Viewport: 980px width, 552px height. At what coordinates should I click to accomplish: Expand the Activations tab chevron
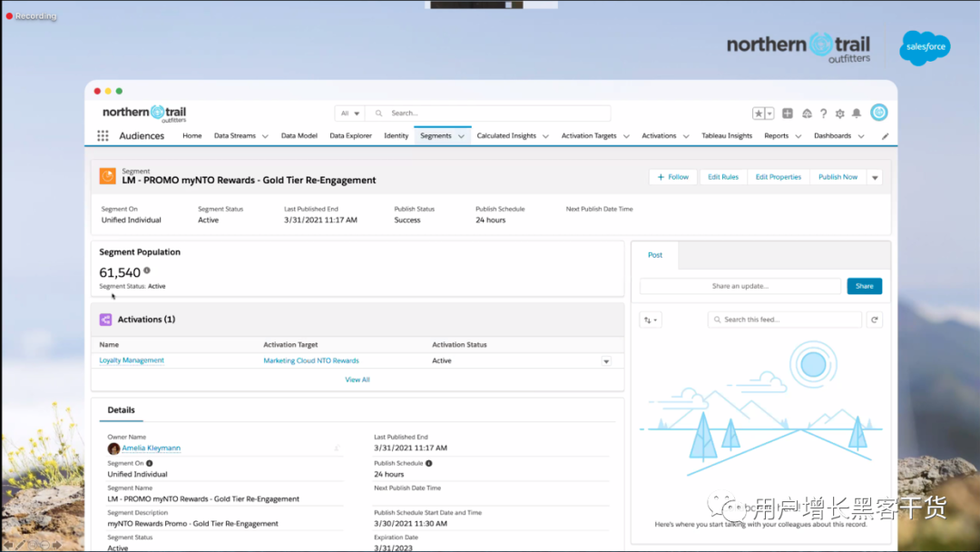coord(686,136)
